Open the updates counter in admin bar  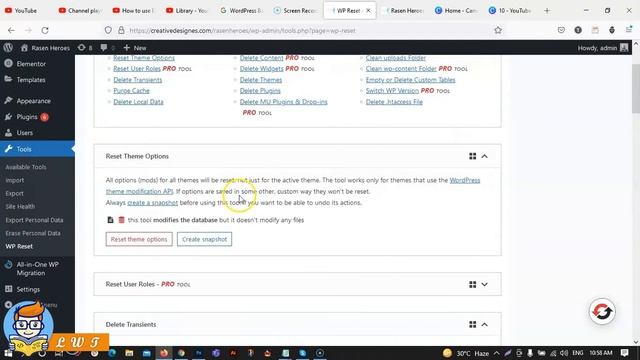[x=85, y=48]
